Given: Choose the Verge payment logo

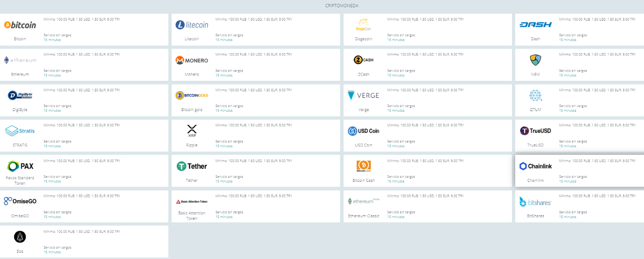Looking at the screenshot, I should tap(363, 95).
